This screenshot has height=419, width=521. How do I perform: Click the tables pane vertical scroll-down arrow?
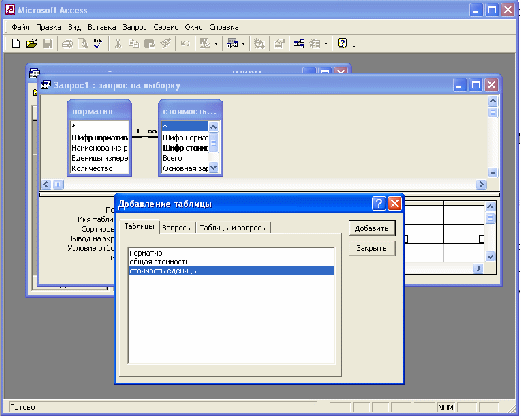click(x=493, y=173)
